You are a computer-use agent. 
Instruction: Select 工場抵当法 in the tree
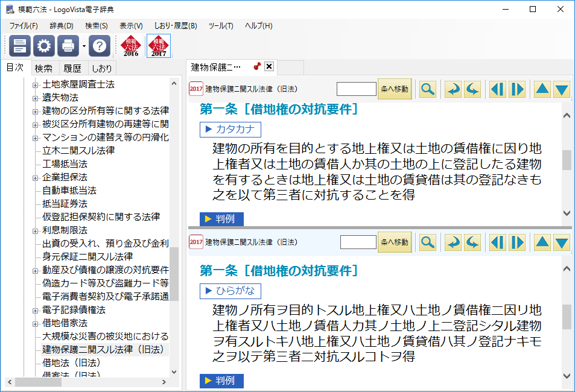pyautogui.click(x=65, y=164)
